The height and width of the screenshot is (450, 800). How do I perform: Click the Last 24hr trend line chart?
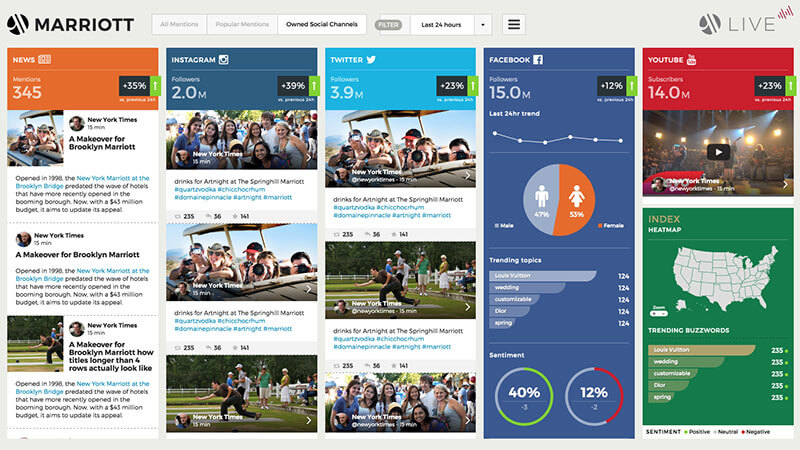coord(558,137)
